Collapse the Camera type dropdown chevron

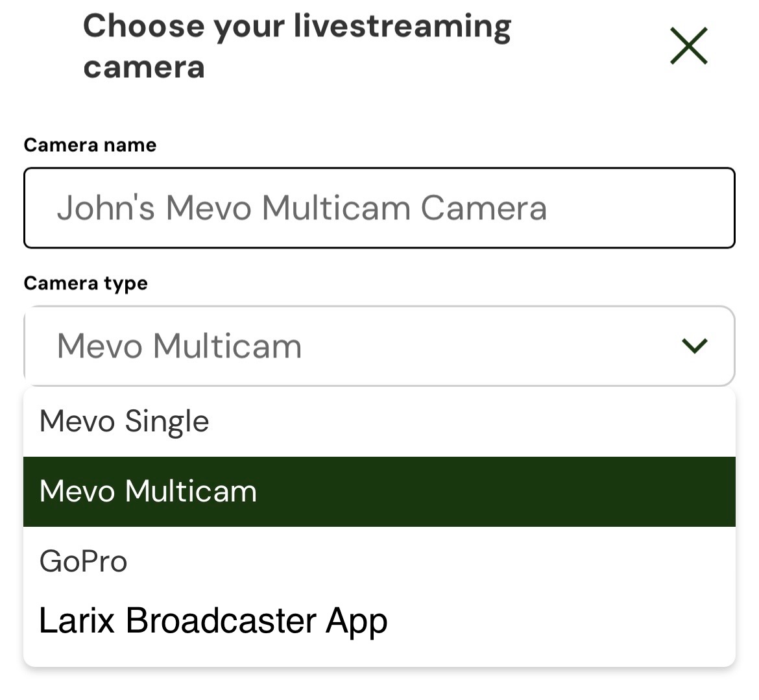click(695, 346)
